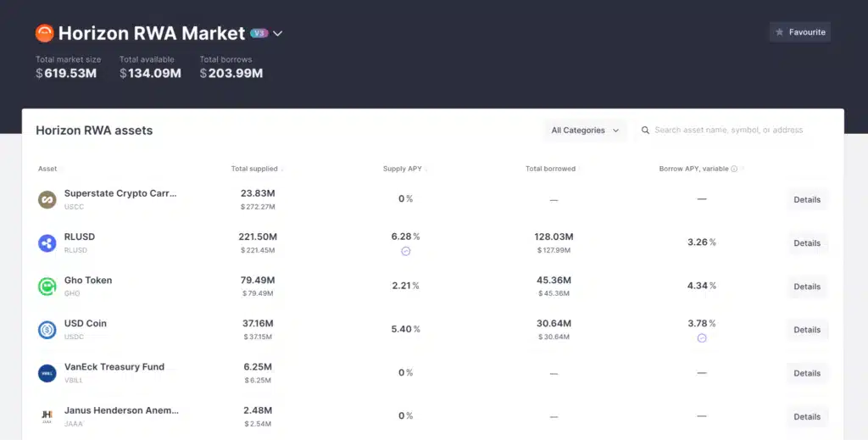This screenshot has height=440, width=868.
Task: Open Details for Gho Token
Action: click(806, 287)
